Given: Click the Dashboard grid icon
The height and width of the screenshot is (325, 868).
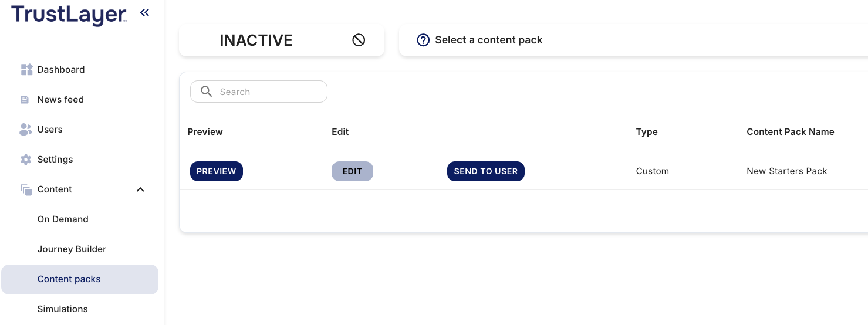Looking at the screenshot, I should tap(26, 70).
